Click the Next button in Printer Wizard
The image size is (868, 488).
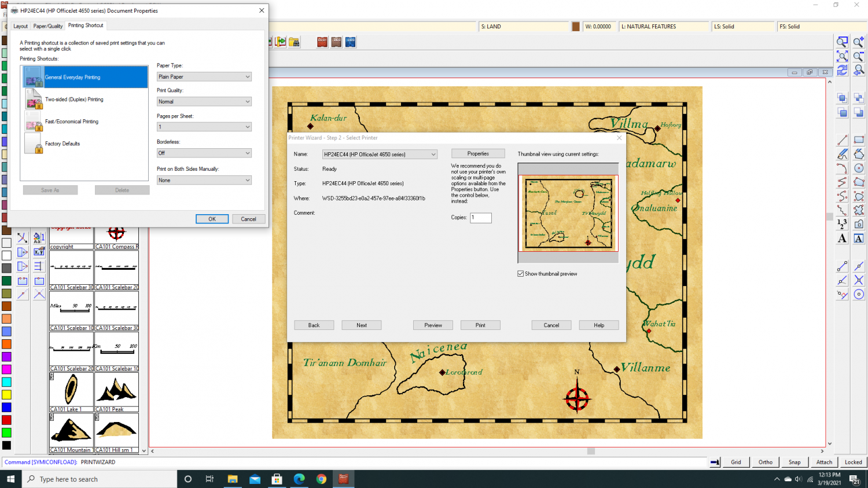362,325
